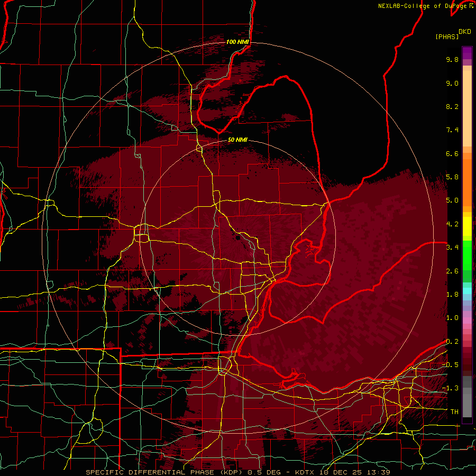This screenshot has height=476, width=476.
Task: Click the black radar site dot at map center
Action: point(238,237)
